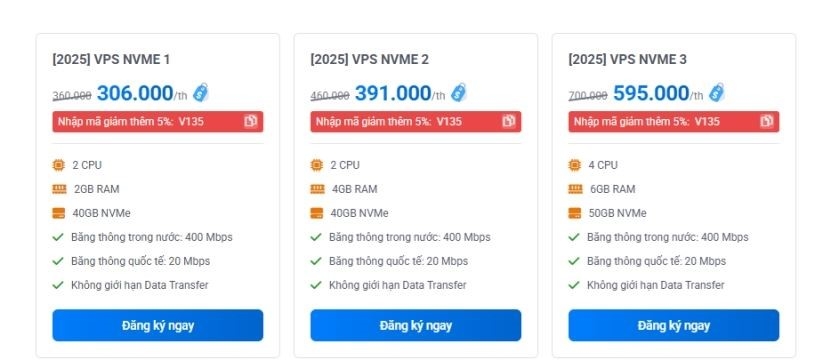Copy discount code on VPS NVME 3 card
The height and width of the screenshot is (360, 823).
coord(767,122)
